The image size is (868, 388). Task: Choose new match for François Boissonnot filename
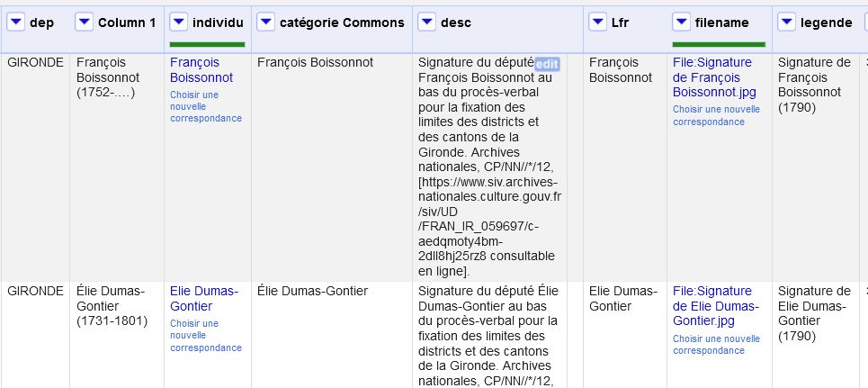point(716,115)
